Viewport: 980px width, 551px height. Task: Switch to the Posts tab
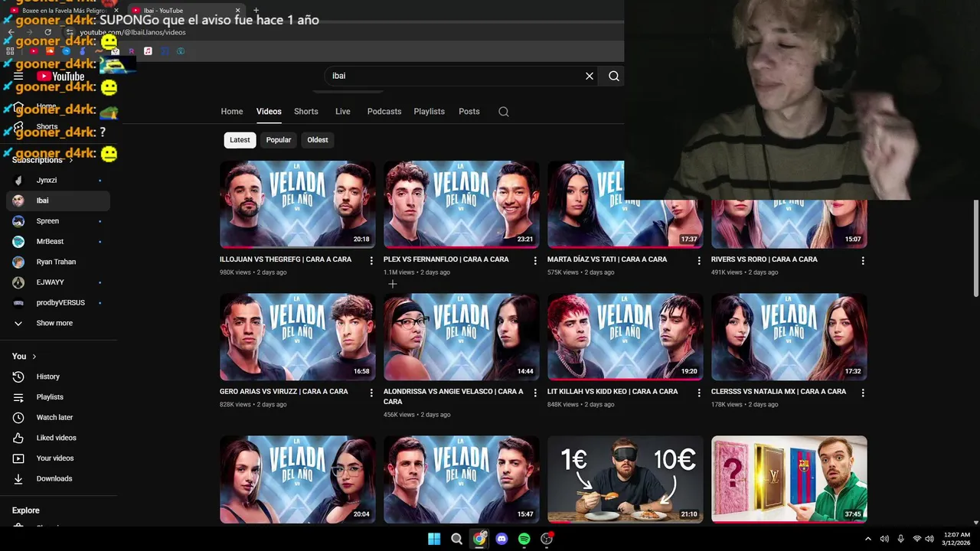click(x=469, y=112)
